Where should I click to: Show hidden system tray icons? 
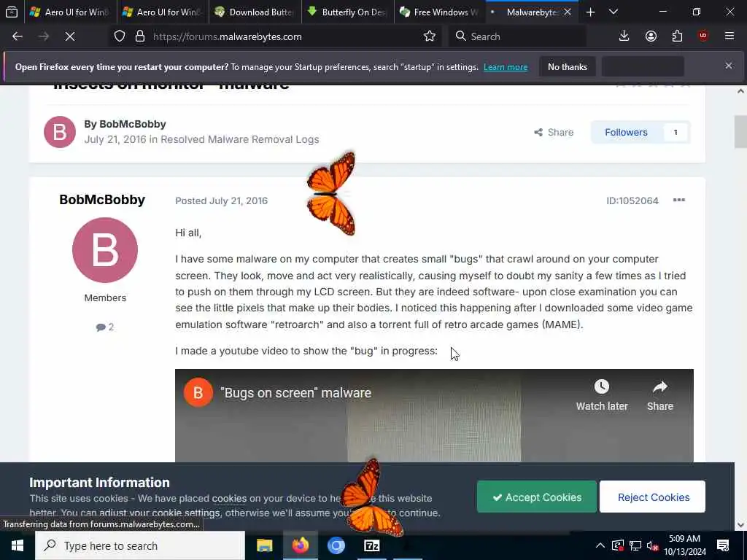600,545
